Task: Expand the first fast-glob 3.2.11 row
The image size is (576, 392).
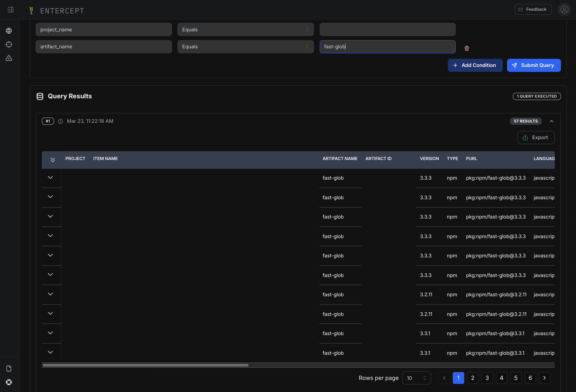Action: click(x=50, y=294)
